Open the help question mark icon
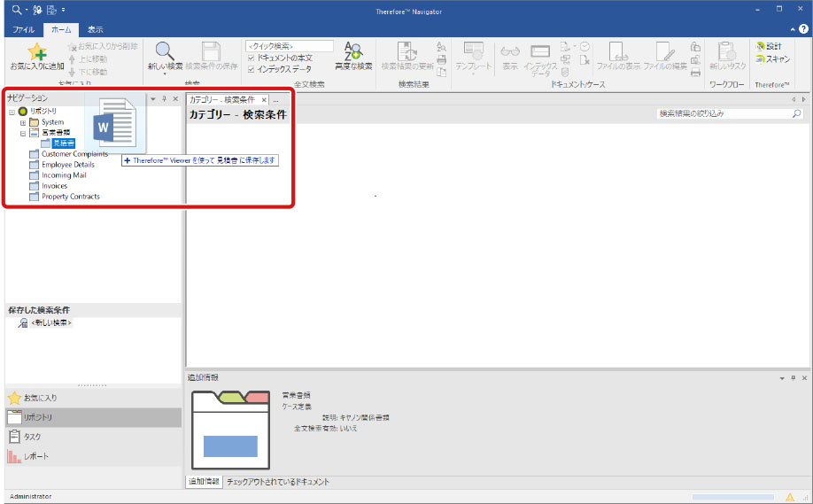 click(x=803, y=29)
